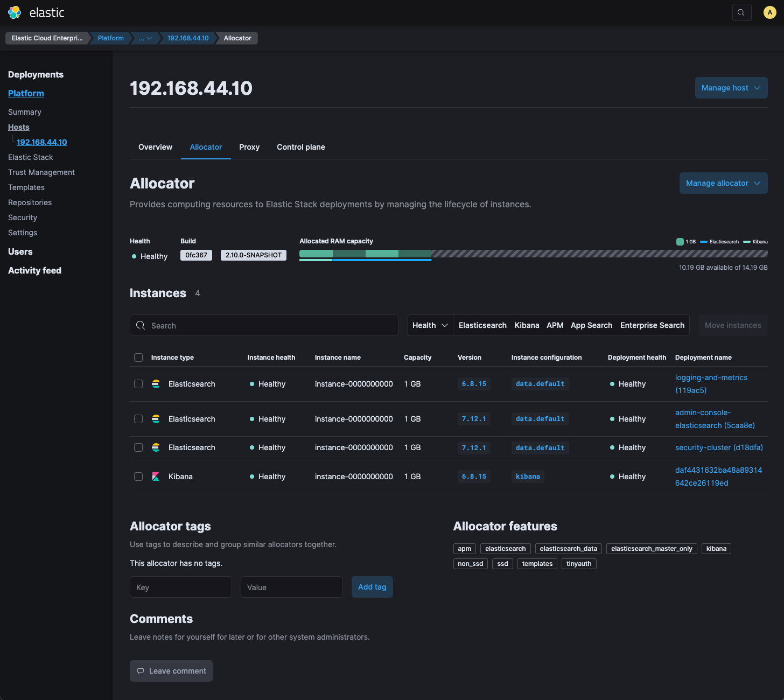The width and height of the screenshot is (784, 700).
Task: Open Security in the sidebar
Action: point(23,218)
